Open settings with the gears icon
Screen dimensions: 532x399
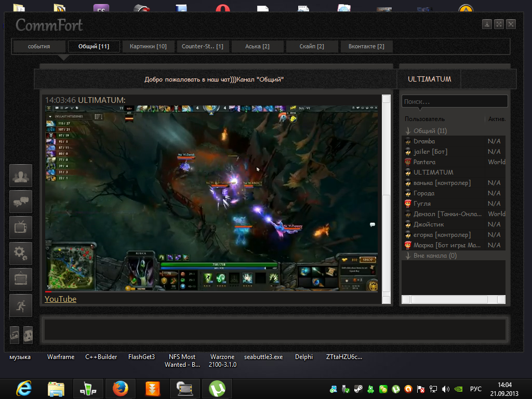pyautogui.click(x=21, y=254)
